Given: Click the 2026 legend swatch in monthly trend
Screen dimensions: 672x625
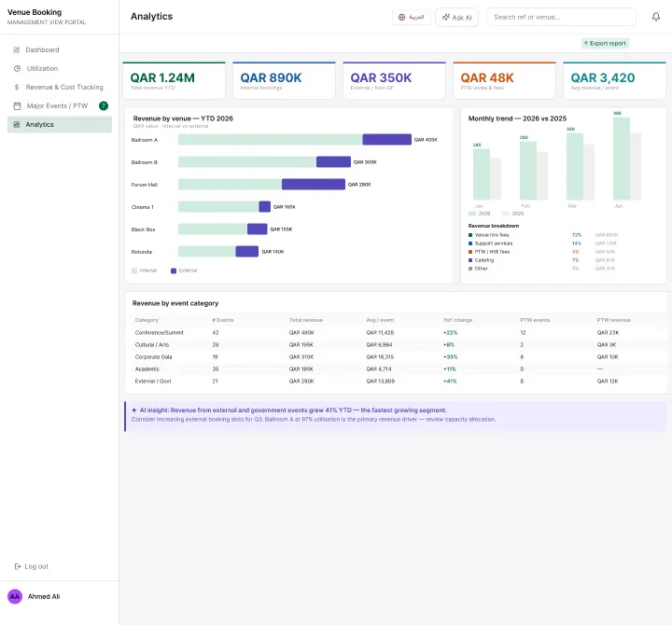Looking at the screenshot, I should pos(472,214).
